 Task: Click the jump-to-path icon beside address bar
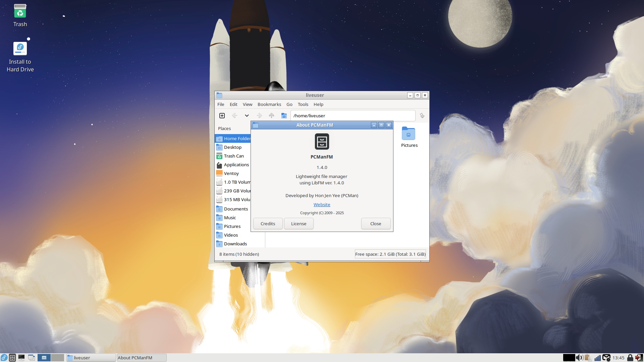click(x=422, y=116)
